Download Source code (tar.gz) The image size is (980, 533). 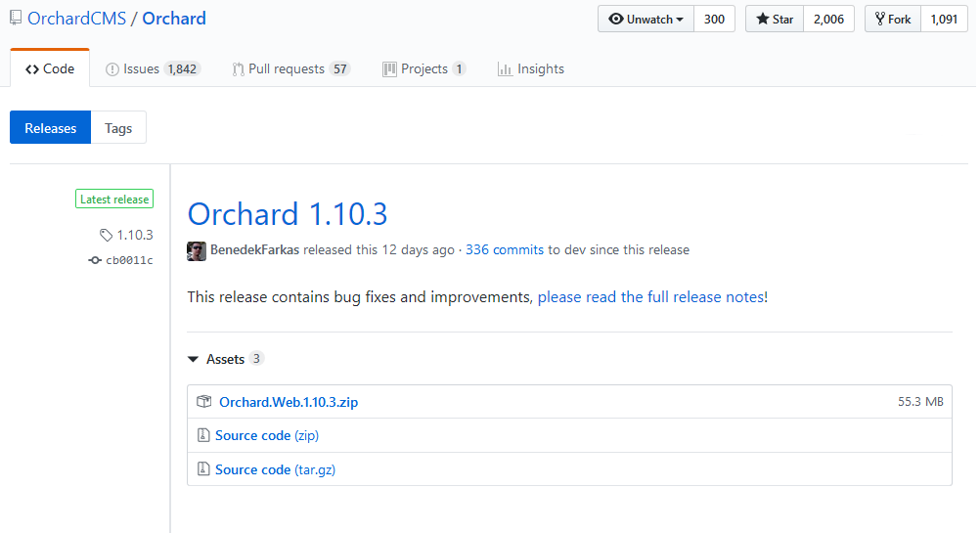click(275, 469)
